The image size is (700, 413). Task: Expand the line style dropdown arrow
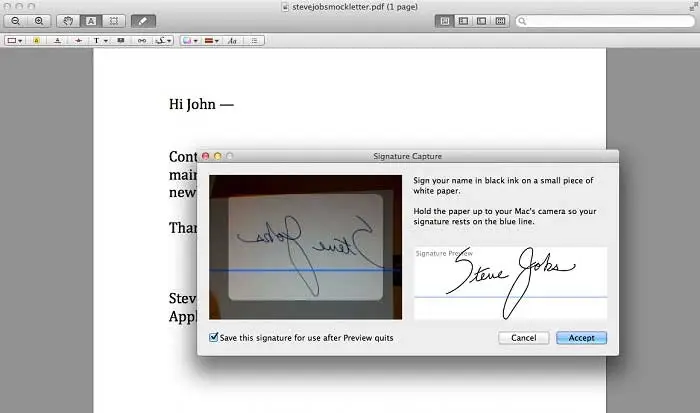[217, 41]
